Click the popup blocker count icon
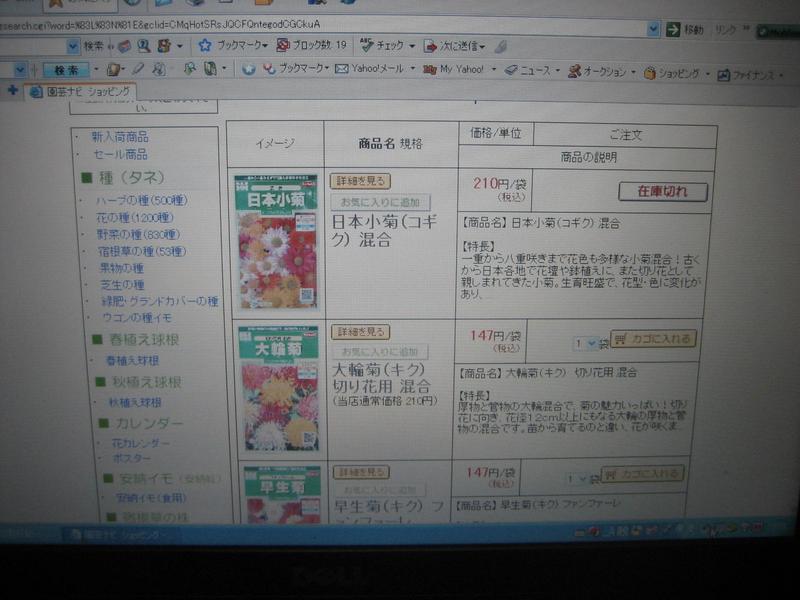800x600 pixels. (x=283, y=45)
